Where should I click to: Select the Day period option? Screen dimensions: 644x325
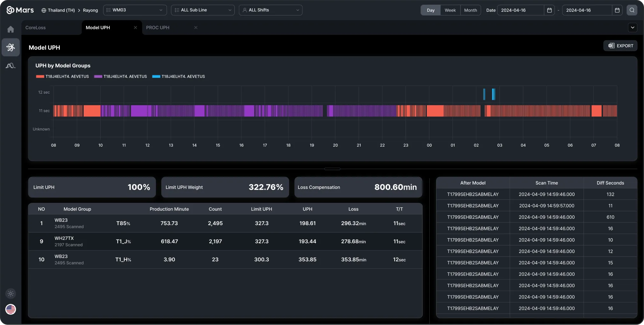[431, 10]
